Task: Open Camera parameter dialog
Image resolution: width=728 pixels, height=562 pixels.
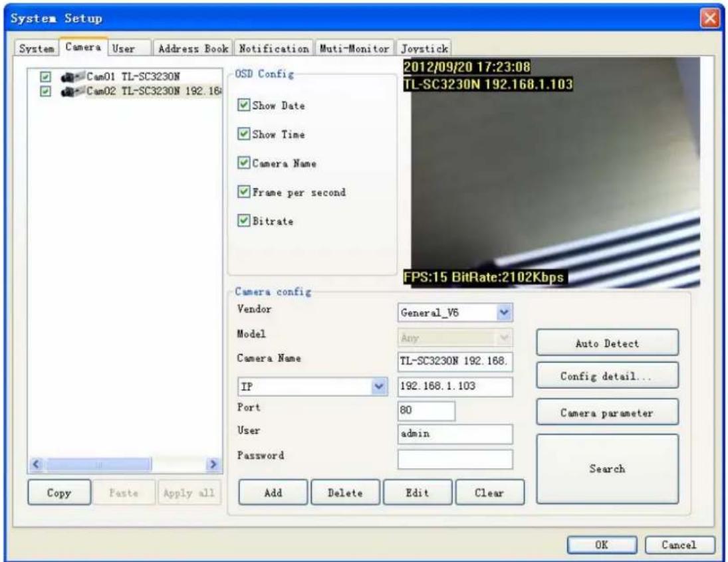Action: (607, 413)
